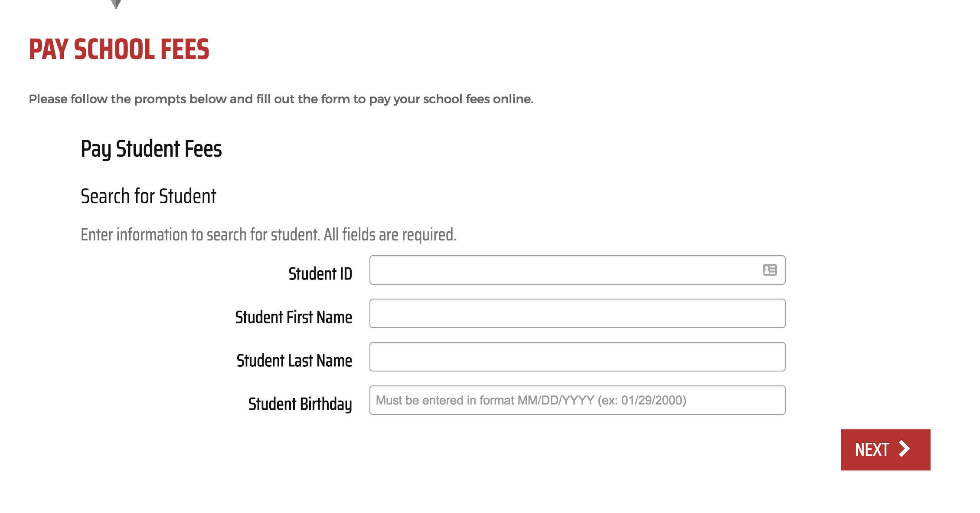
Task: Click the Student First Name label
Action: (294, 317)
